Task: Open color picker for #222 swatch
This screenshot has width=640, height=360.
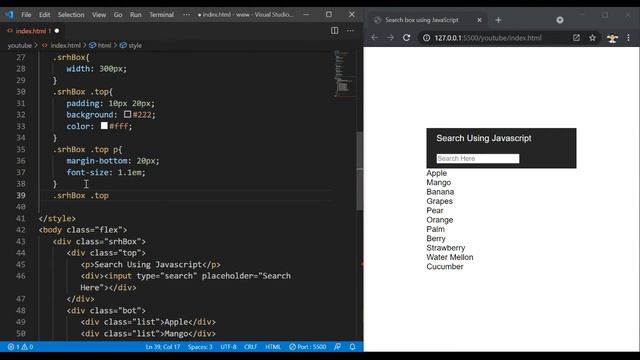Action: 128,114
